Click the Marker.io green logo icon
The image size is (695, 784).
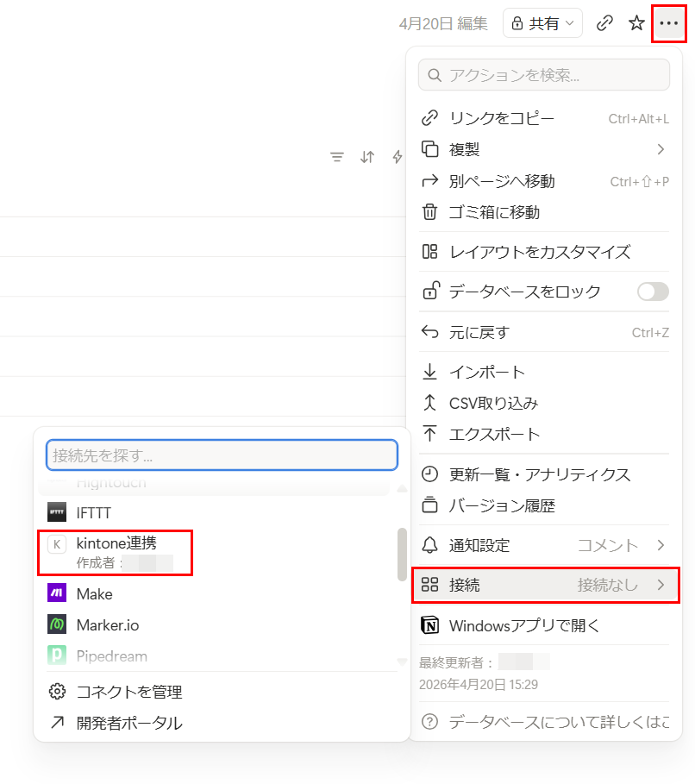coord(57,624)
